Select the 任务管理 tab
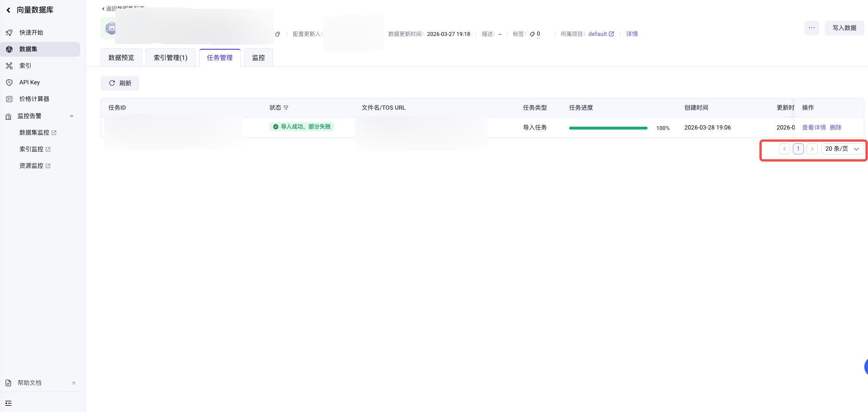 click(220, 58)
